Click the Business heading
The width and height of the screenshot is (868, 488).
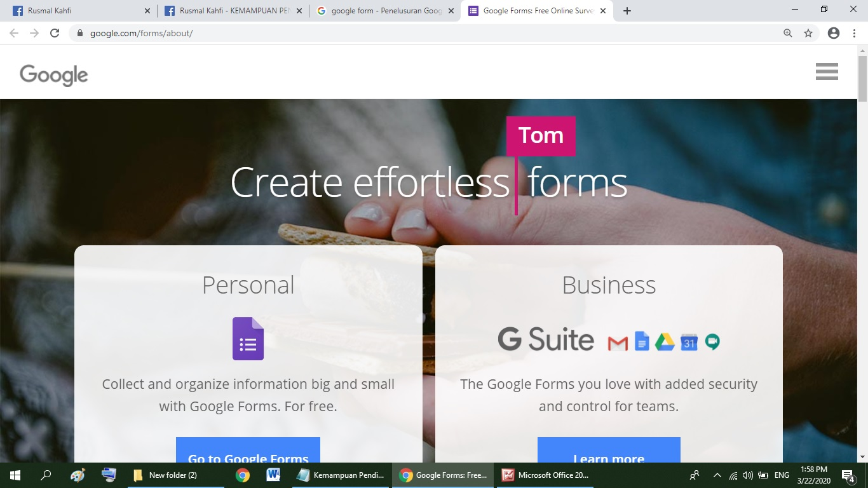click(609, 285)
